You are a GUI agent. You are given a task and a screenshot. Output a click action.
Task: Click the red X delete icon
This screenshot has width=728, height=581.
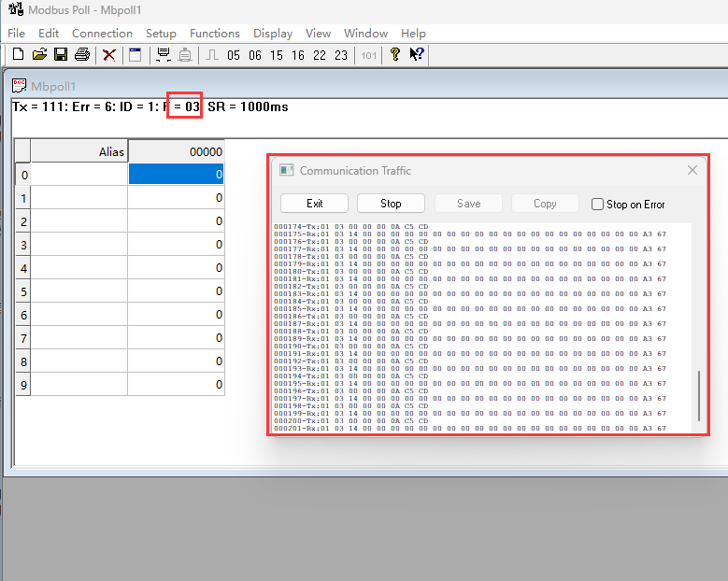click(109, 55)
